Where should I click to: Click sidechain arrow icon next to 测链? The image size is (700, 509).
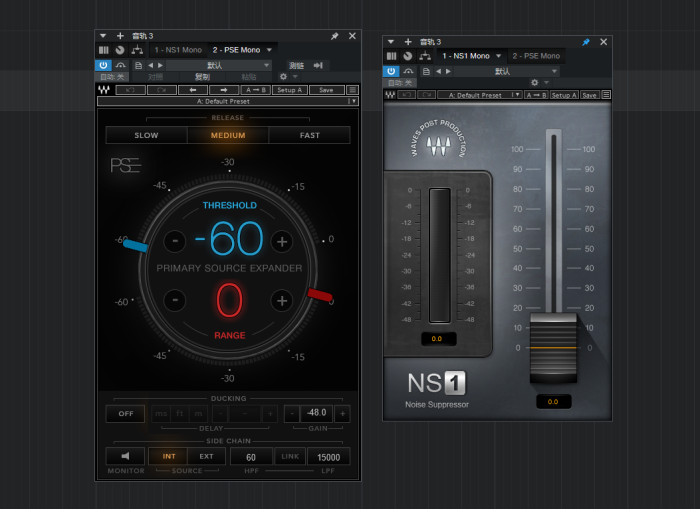(x=318, y=66)
